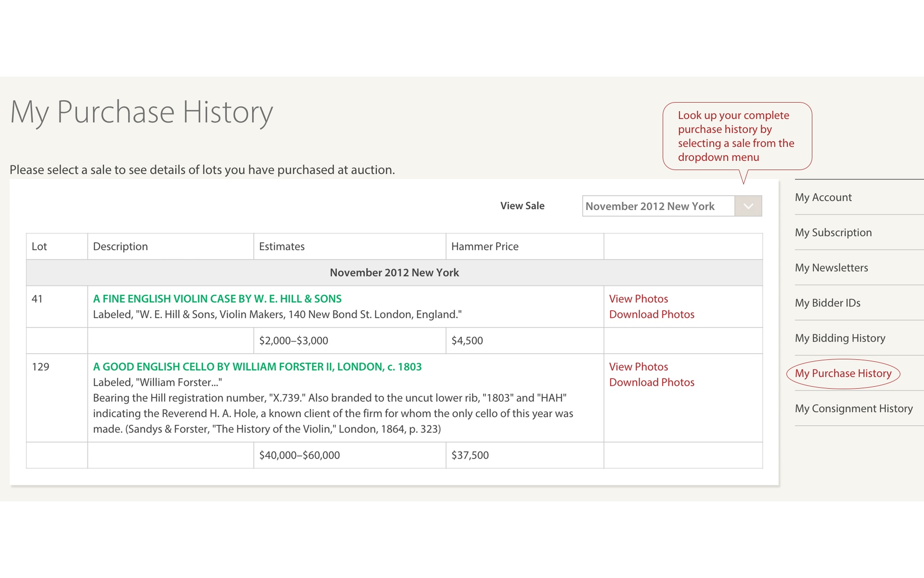Click the 'View Photos' icon for Lot 129
The width and height of the screenshot is (924, 578).
(639, 366)
